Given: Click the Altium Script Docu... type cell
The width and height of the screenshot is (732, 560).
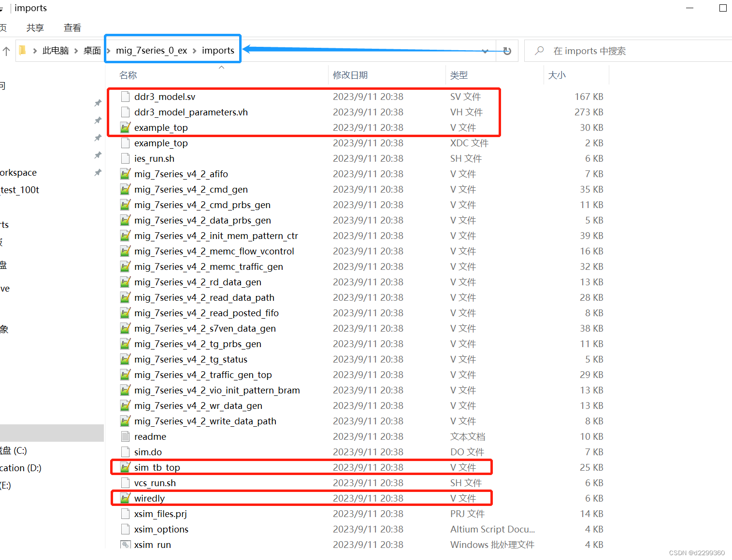Looking at the screenshot, I should tap(492, 529).
